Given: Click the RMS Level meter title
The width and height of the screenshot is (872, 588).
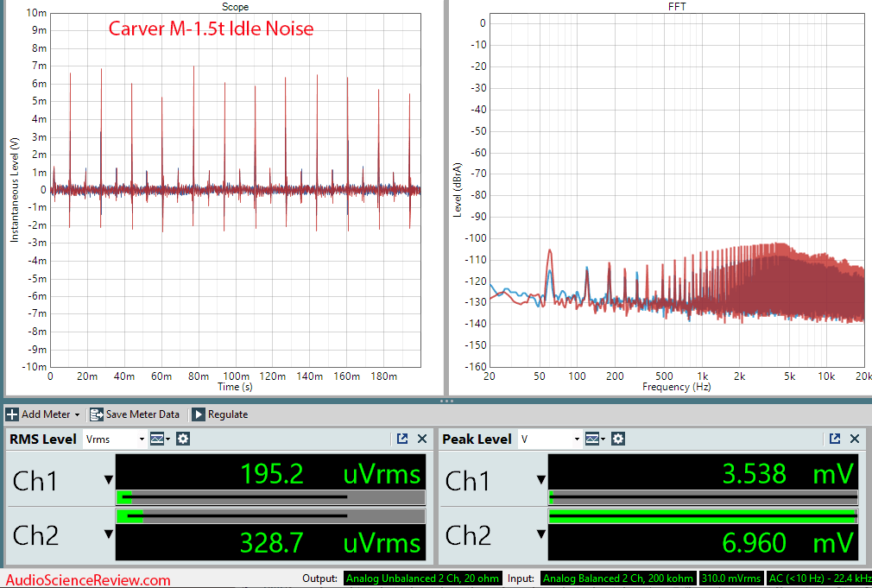Looking at the screenshot, I should click(x=43, y=439).
